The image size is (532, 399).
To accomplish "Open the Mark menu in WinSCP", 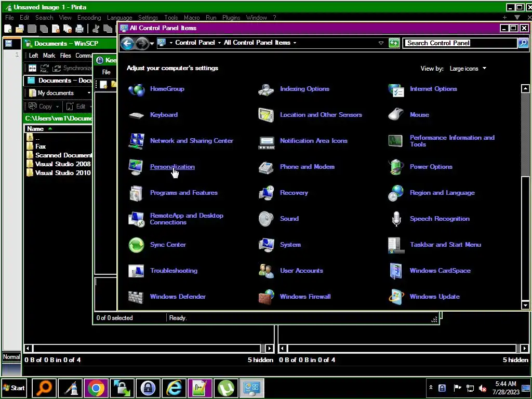I will pos(49,56).
